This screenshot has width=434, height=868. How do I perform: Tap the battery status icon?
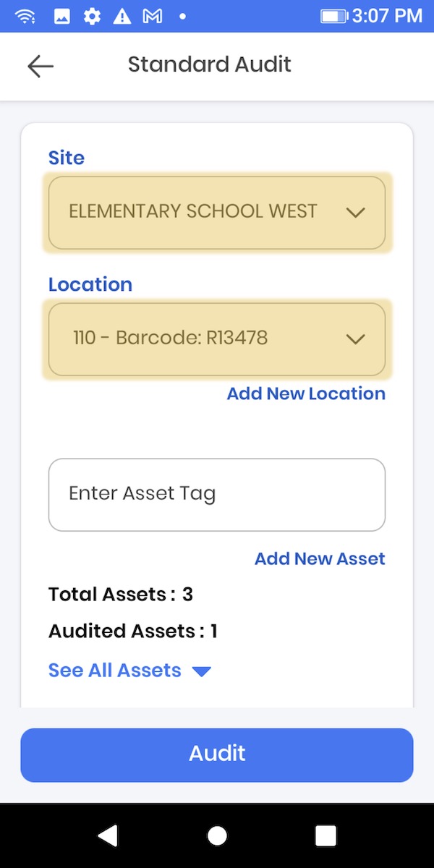[x=334, y=16]
